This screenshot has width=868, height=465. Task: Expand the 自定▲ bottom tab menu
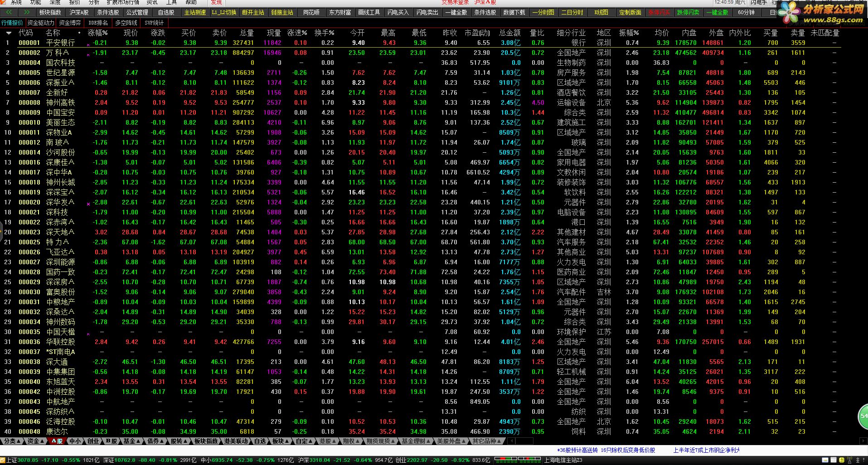point(304,441)
